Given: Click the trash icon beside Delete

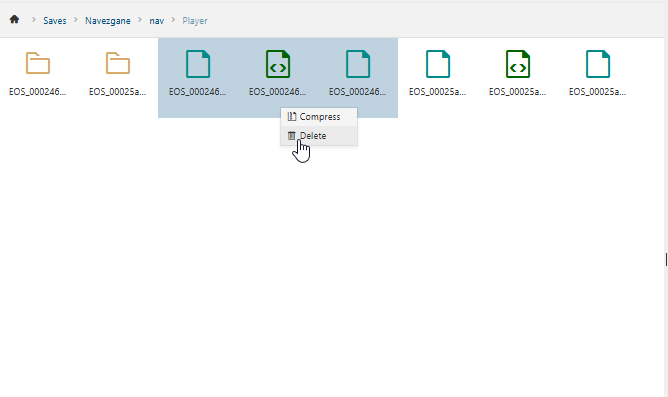Looking at the screenshot, I should pyautogui.click(x=291, y=135).
